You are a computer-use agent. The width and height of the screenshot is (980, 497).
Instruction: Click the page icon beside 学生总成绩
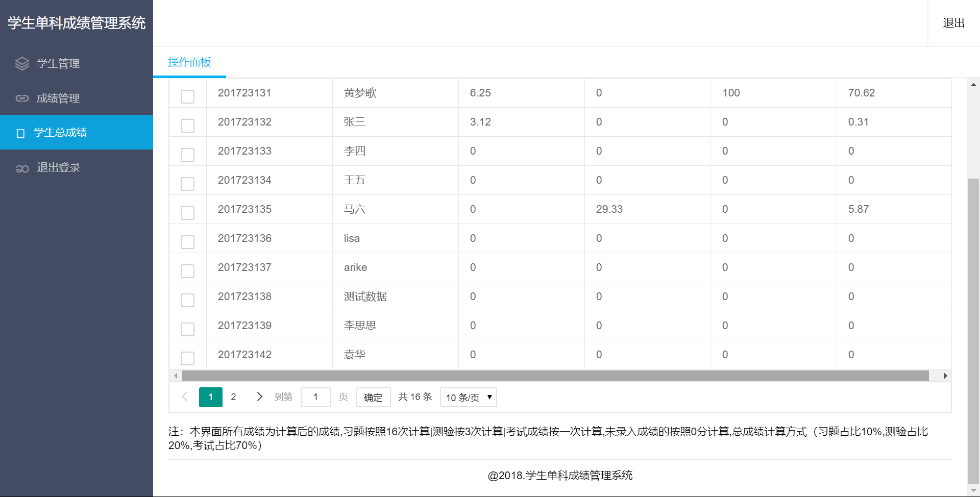pos(20,133)
